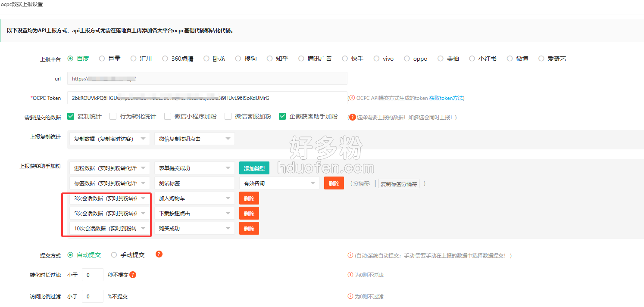The width and height of the screenshot is (644, 307).
Task: Select the 巨量 platform radio button
Action: click(102, 59)
